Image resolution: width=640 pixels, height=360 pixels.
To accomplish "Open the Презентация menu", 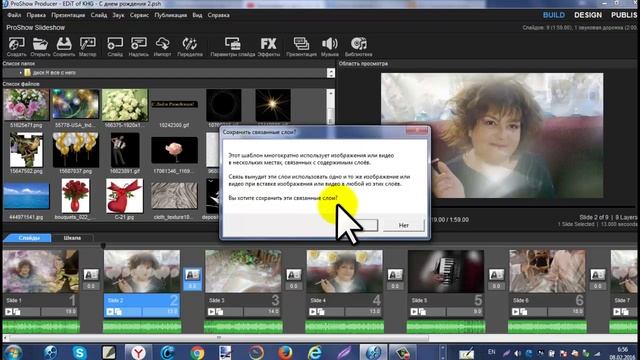I will [68, 15].
